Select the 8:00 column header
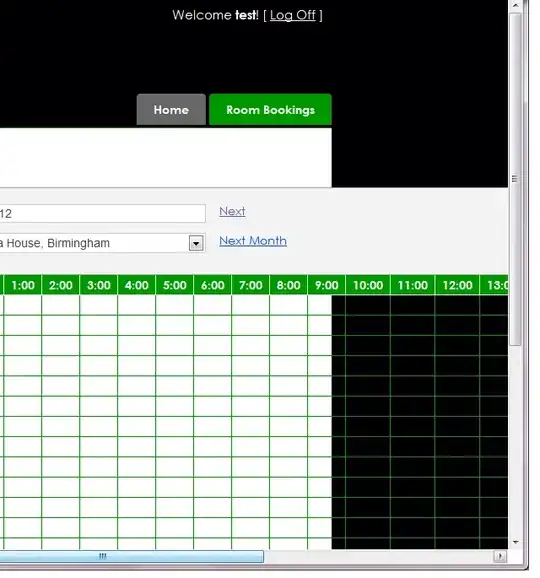 click(x=288, y=285)
